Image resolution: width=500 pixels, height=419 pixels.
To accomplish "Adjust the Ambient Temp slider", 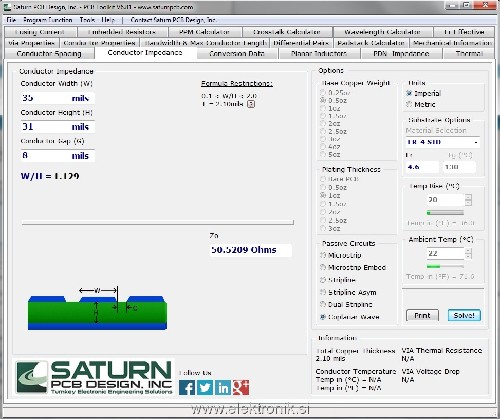I will pos(445,266).
